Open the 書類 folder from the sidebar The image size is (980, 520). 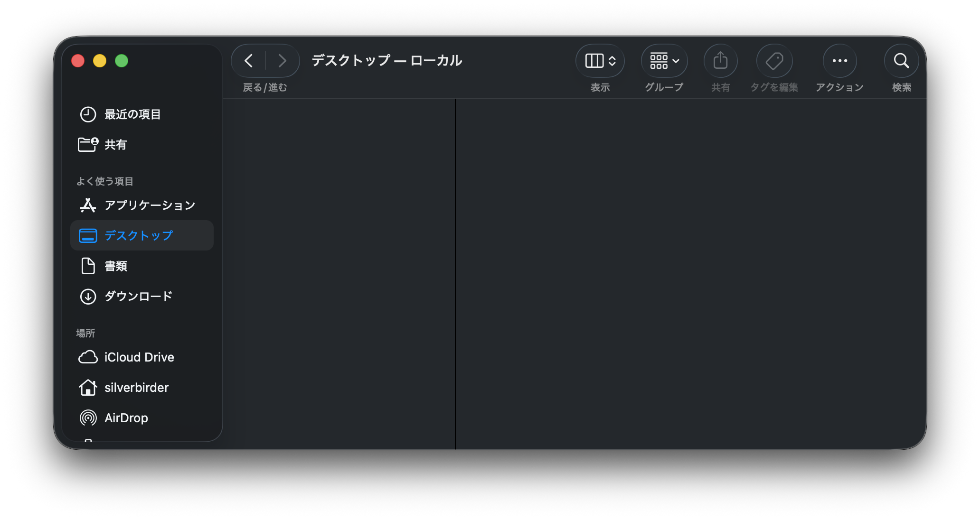tap(115, 266)
